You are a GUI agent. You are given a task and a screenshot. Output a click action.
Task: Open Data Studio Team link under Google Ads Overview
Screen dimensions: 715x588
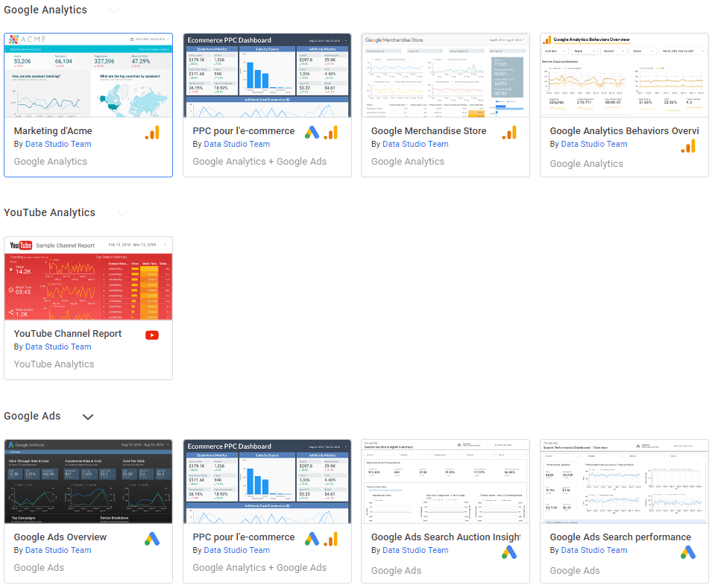[57, 550]
